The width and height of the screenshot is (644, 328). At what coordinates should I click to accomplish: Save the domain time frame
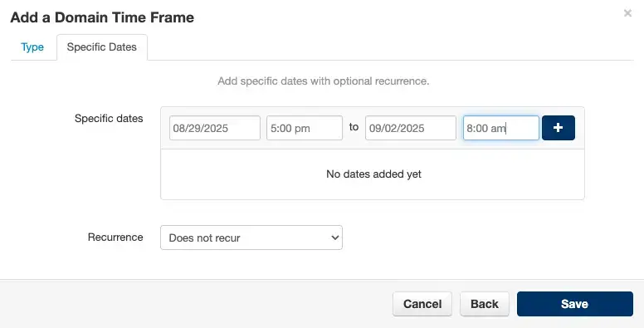(575, 304)
